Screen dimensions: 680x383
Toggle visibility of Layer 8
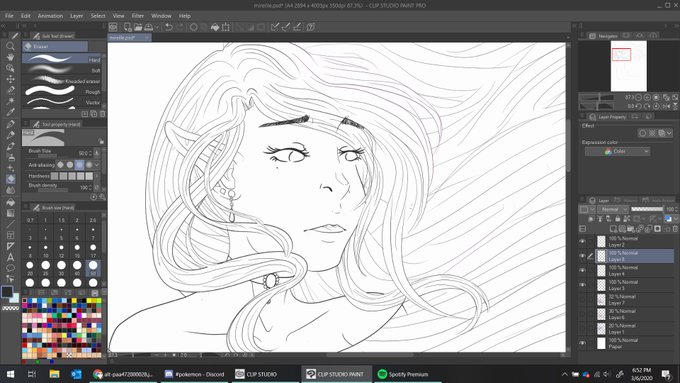(x=582, y=255)
